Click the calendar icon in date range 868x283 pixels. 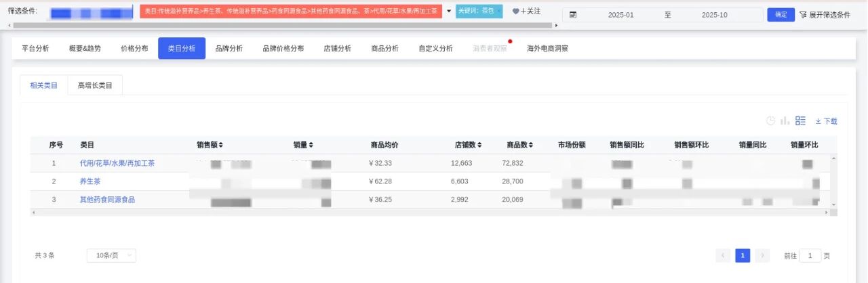tap(573, 15)
